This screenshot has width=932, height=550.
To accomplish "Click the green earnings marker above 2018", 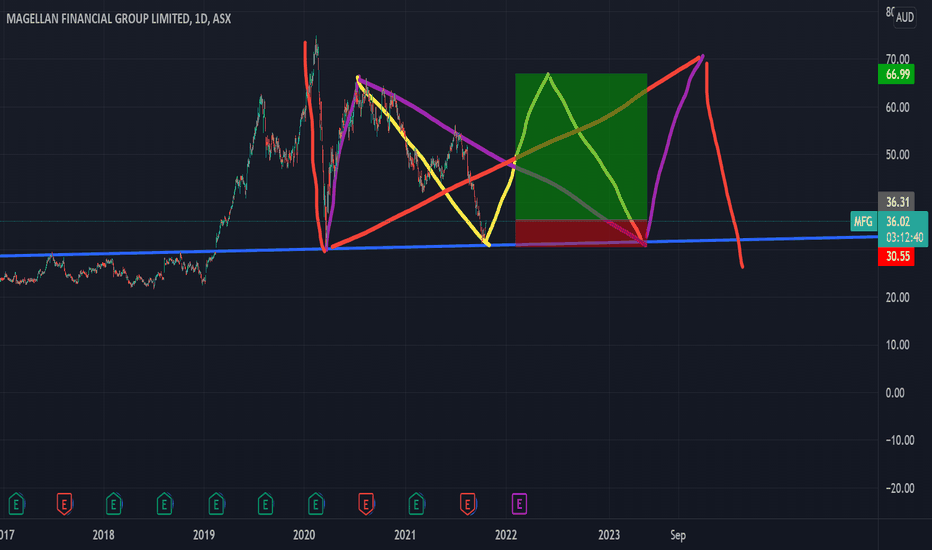I will [114, 504].
